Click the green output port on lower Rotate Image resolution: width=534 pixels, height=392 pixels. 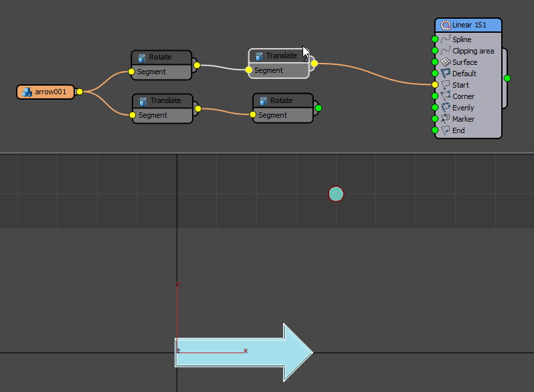click(318, 108)
